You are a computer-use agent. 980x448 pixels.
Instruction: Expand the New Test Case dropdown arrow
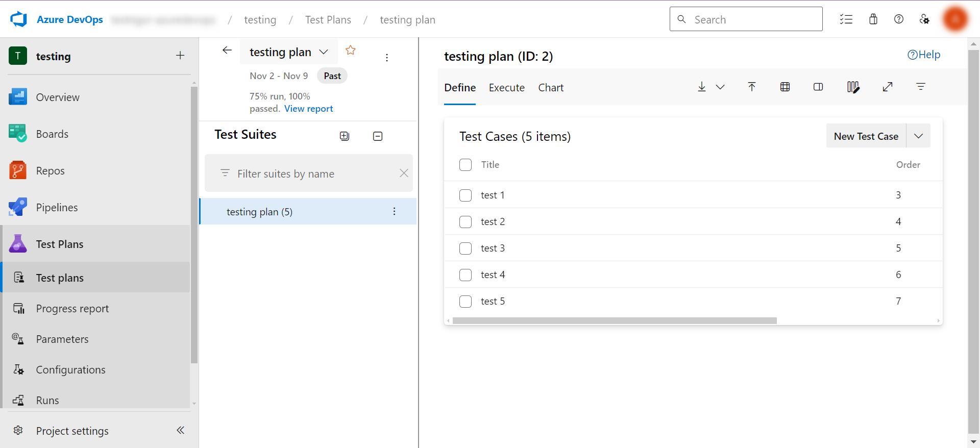pos(918,136)
